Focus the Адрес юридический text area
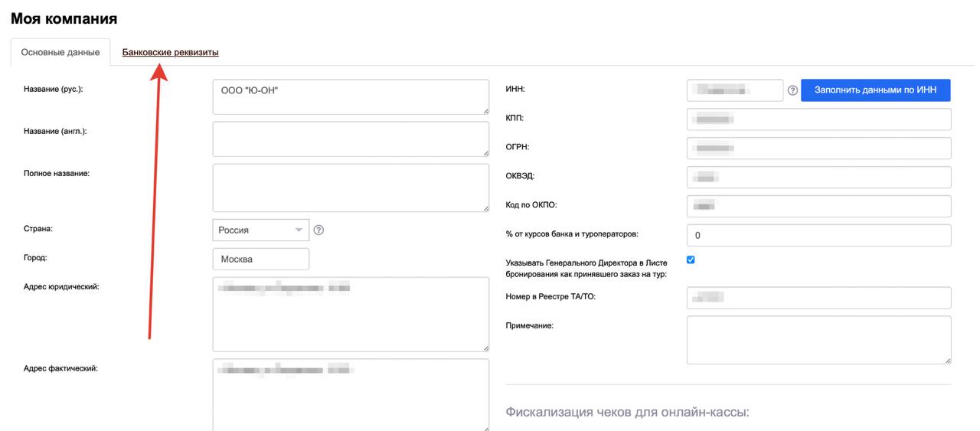980x431 pixels. click(x=351, y=315)
